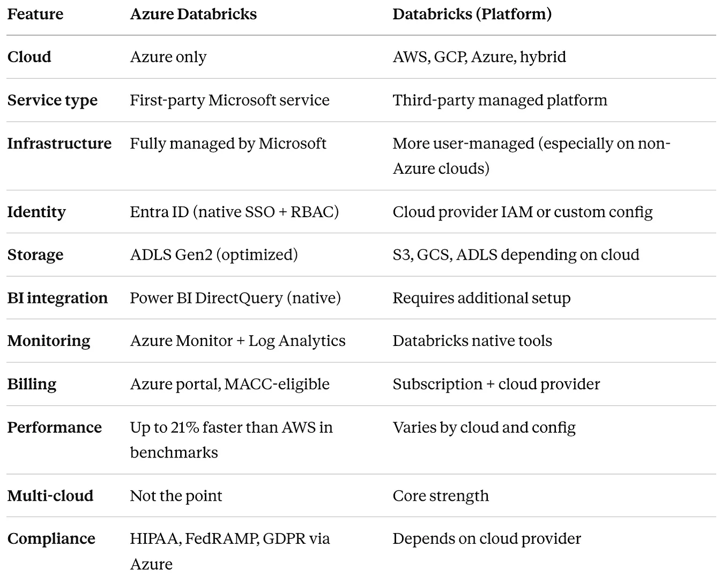Click the Multi-cloud row label
The width and height of the screenshot is (728, 584).
point(50,496)
